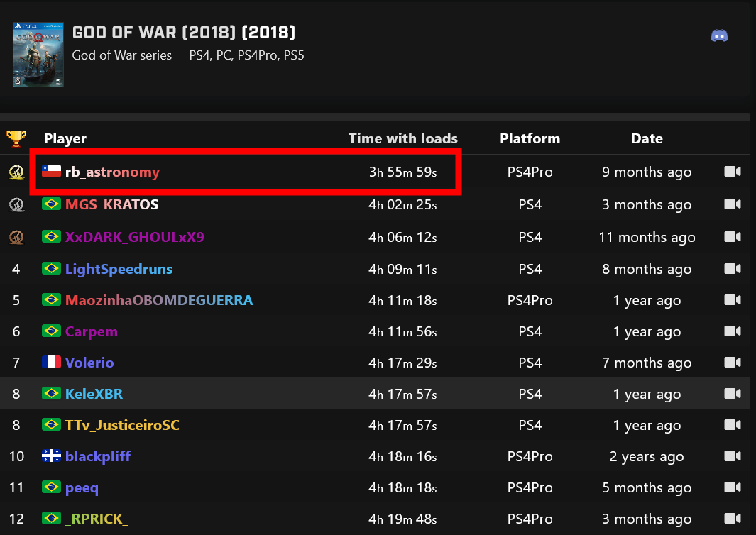This screenshot has width=756, height=535.
Task: Click the Brazil flag beside Carpem
Action: (x=51, y=331)
